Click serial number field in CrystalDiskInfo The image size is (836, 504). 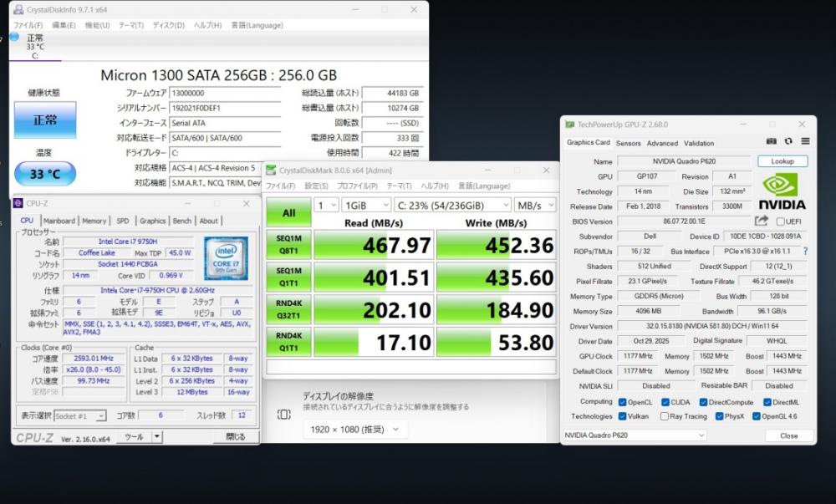pyautogui.click(x=224, y=108)
